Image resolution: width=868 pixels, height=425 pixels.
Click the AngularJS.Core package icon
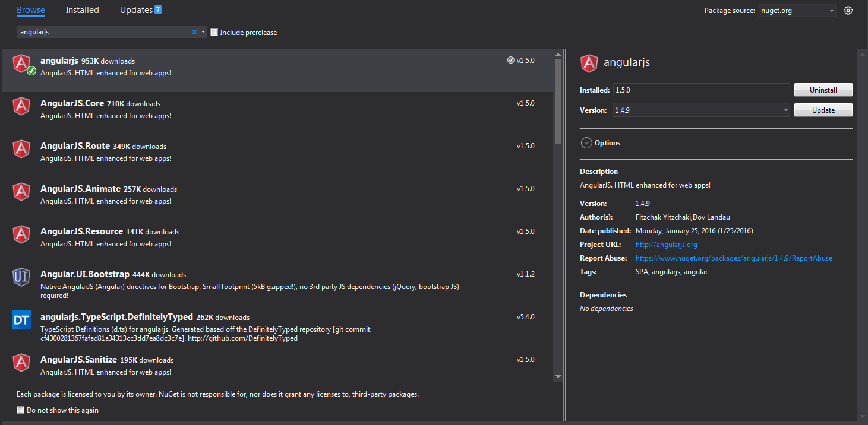(x=21, y=106)
